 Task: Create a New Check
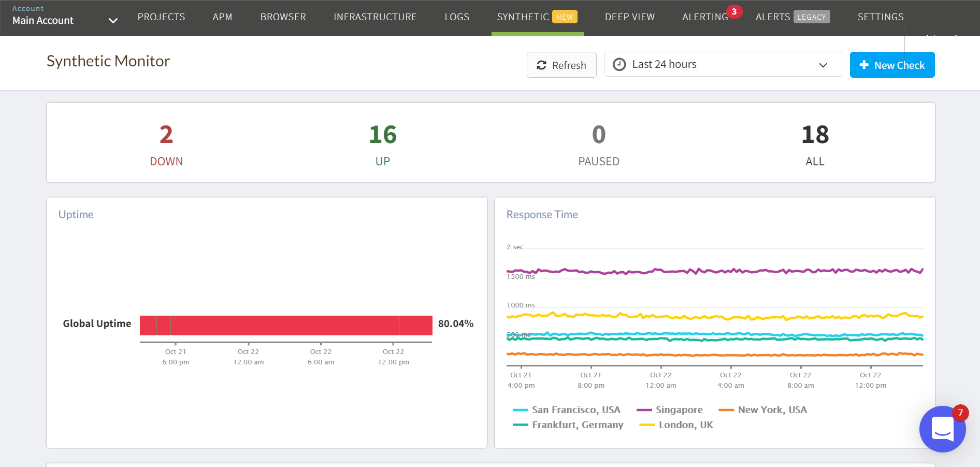(892, 65)
